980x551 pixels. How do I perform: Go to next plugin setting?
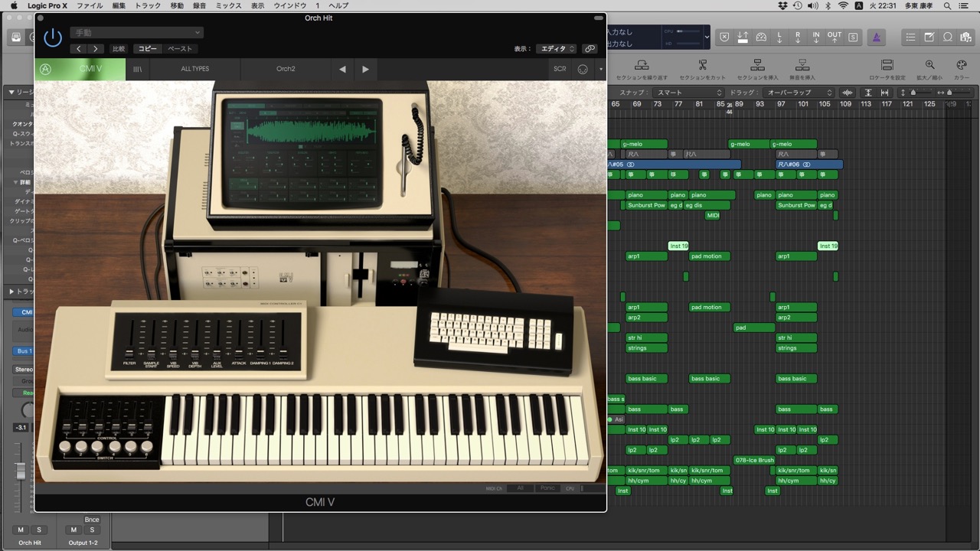coord(96,48)
